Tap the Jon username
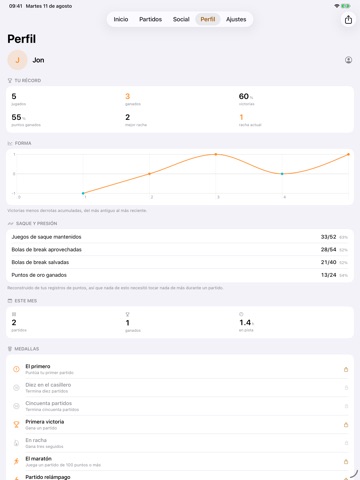This screenshot has width=360, height=480. [x=38, y=60]
